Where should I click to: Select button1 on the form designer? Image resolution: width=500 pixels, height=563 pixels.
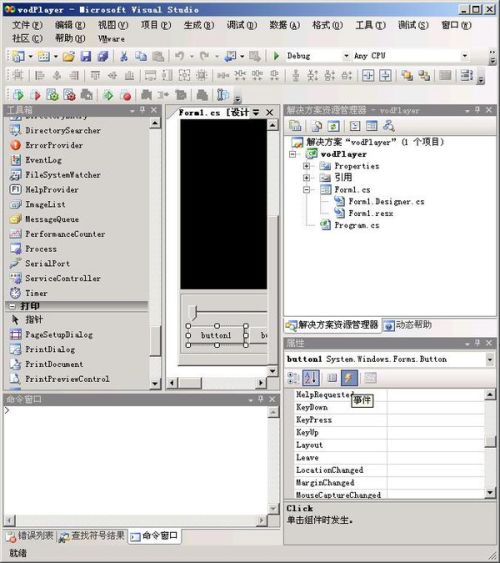point(216,335)
